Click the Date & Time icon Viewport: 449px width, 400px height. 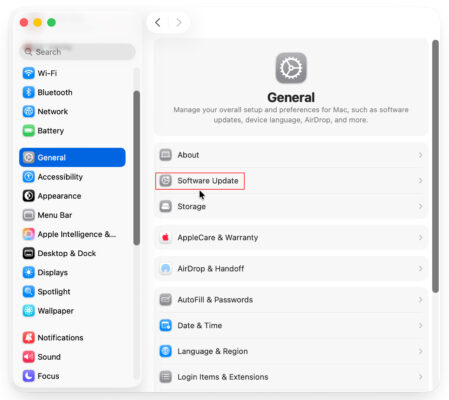[166, 325]
